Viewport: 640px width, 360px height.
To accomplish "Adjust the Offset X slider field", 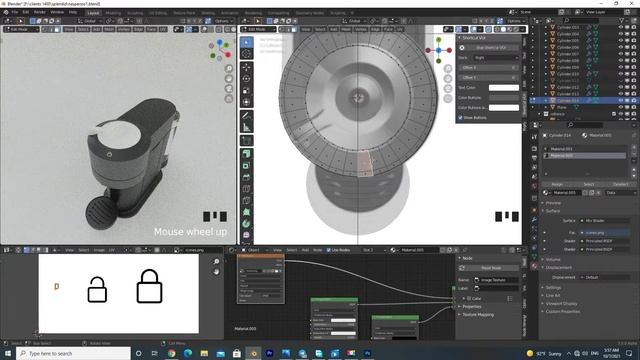I will (x=489, y=67).
